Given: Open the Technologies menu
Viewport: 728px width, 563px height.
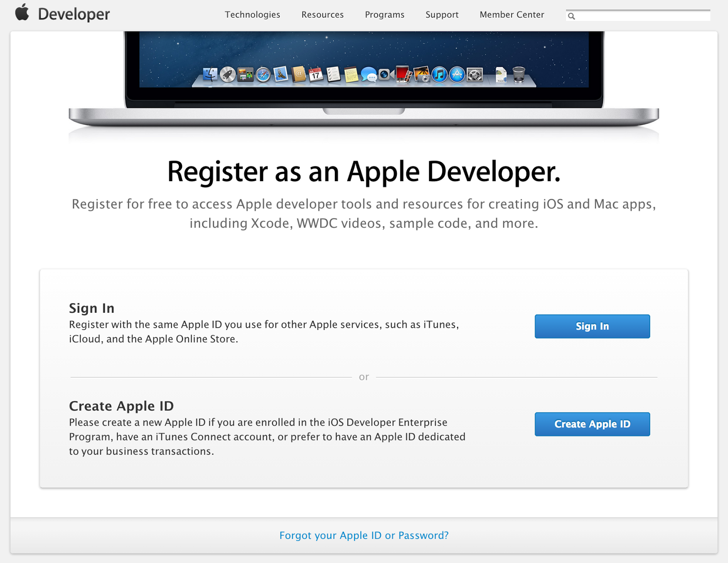Looking at the screenshot, I should click(x=253, y=15).
